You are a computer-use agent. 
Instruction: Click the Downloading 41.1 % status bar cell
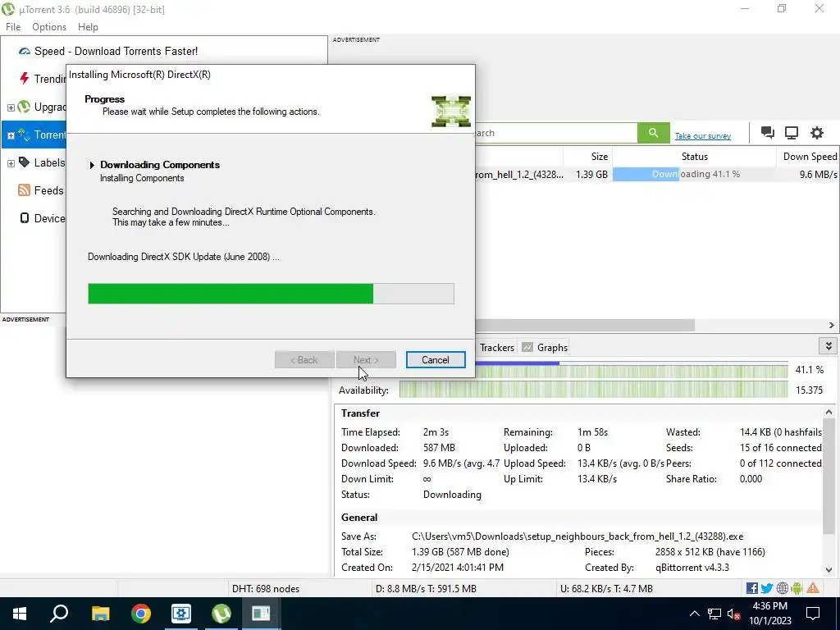694,174
